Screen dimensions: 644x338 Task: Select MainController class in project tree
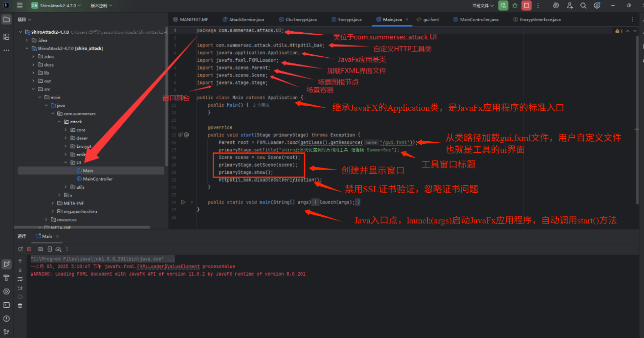coord(98,179)
